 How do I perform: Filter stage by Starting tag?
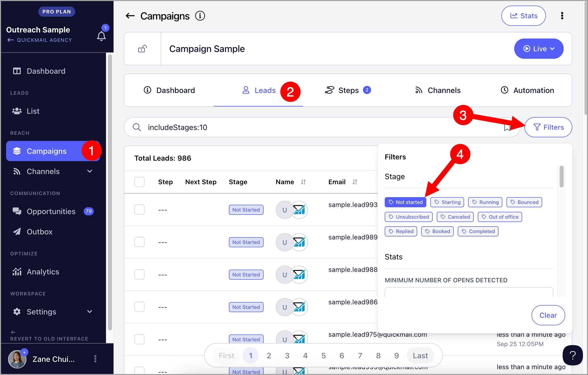[x=447, y=202]
